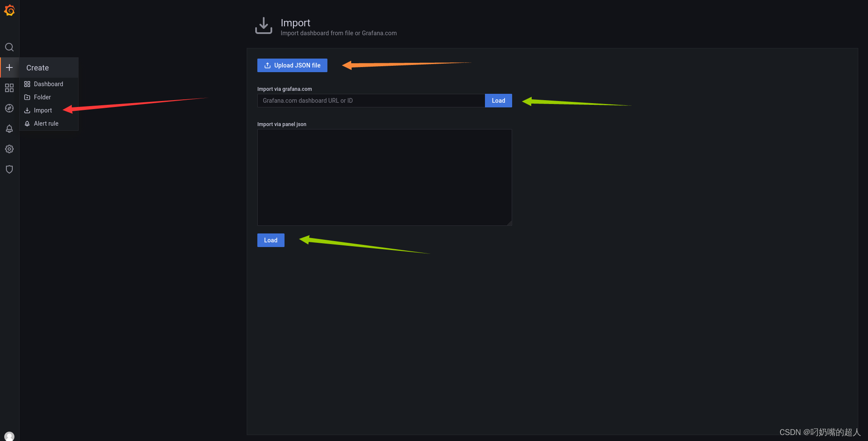Open the Dashboards grid icon in sidebar
Screen dimensions: 868x441
tap(9, 88)
